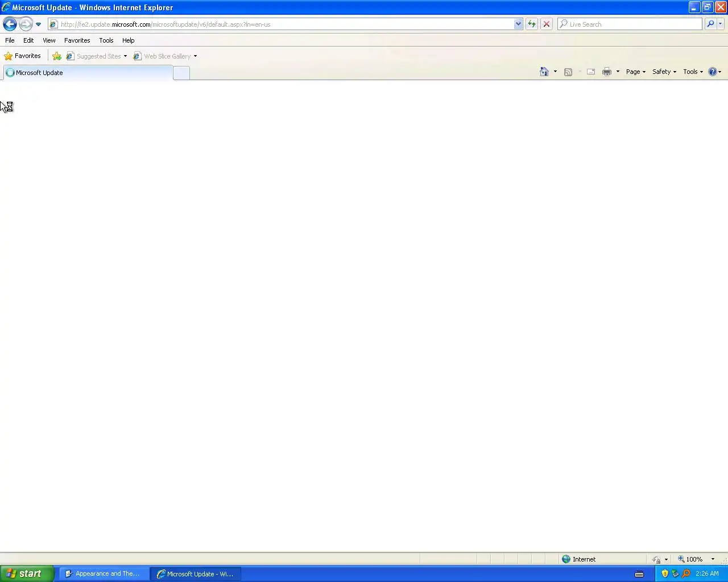Click the 2:26 AM clock

click(707, 573)
